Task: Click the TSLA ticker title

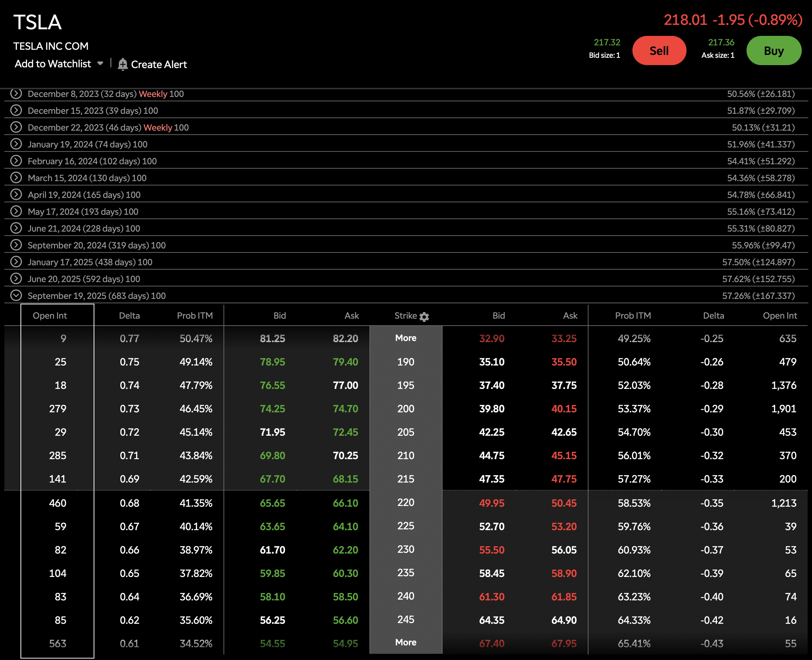Action: click(x=38, y=22)
